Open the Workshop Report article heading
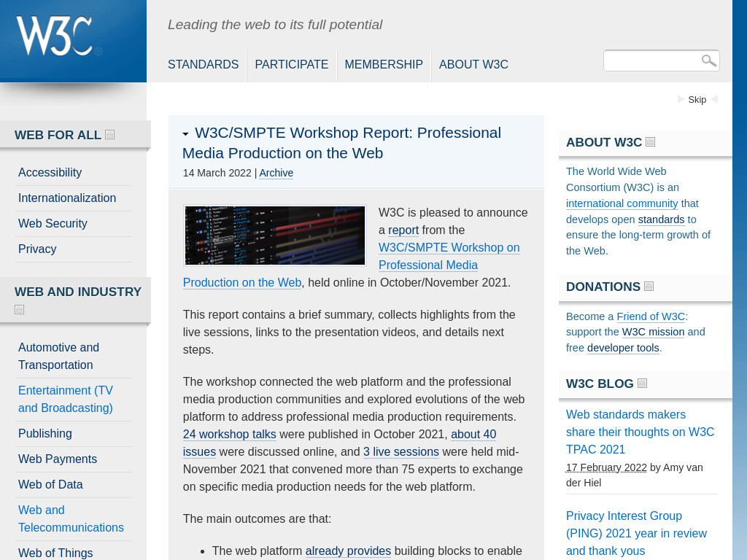Viewport: 747px width, 560px height. pos(341,143)
